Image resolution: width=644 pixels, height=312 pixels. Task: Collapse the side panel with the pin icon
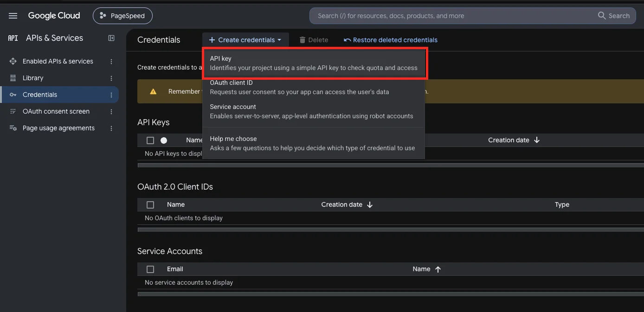(x=111, y=38)
